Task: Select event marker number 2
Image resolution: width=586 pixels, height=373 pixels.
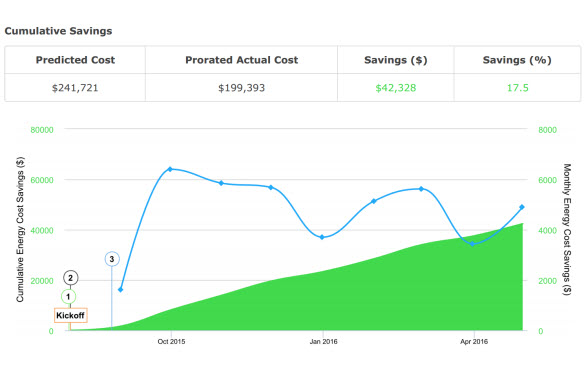Action: click(x=71, y=278)
